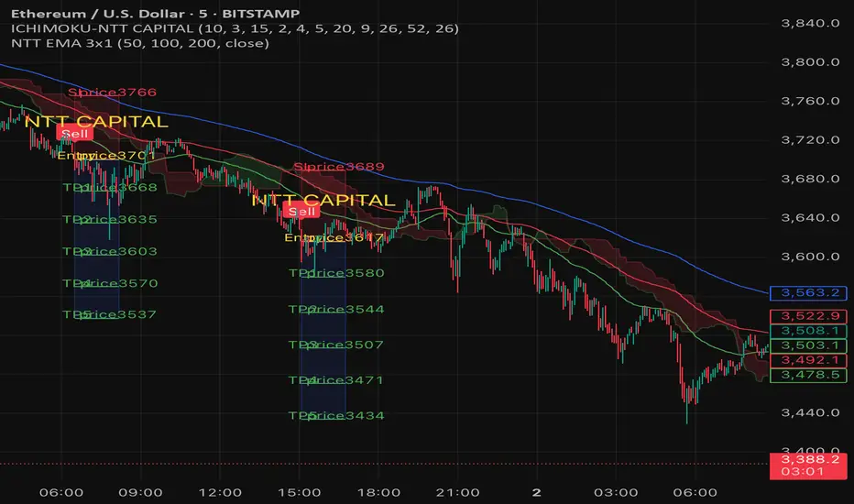Click the TP1price3668 target label
Viewport: 854px width, 504px height.
tap(110, 188)
